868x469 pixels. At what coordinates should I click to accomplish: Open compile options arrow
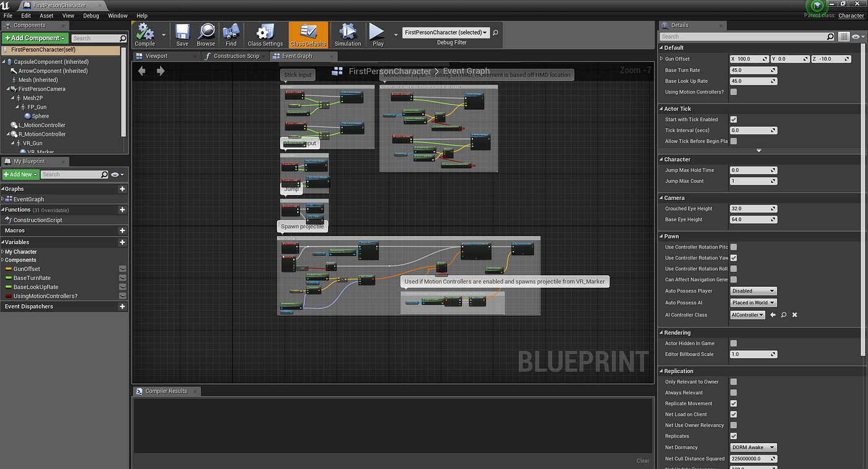[x=164, y=35]
